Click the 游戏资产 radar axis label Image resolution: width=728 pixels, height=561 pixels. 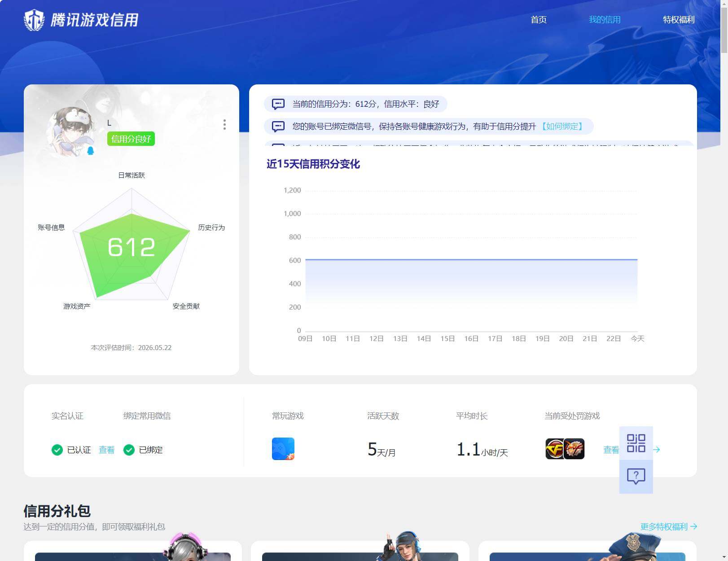tap(77, 306)
